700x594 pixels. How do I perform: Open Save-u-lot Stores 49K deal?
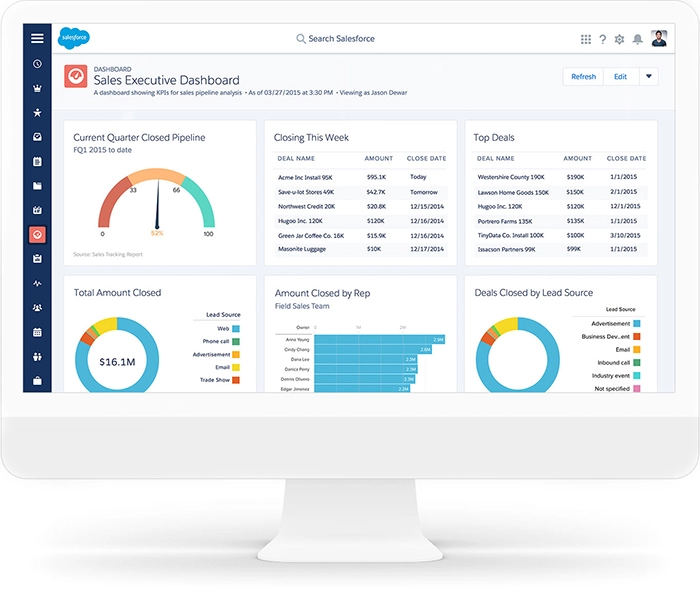[306, 192]
